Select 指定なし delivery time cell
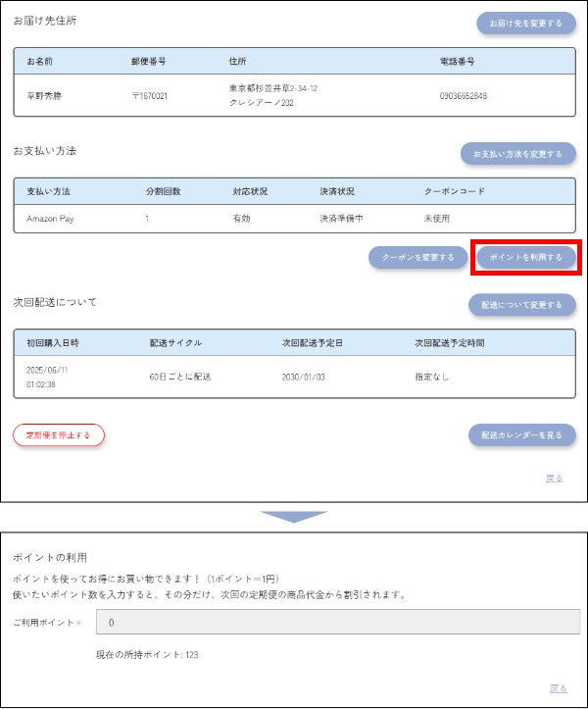The height and width of the screenshot is (709, 588). pos(431,377)
